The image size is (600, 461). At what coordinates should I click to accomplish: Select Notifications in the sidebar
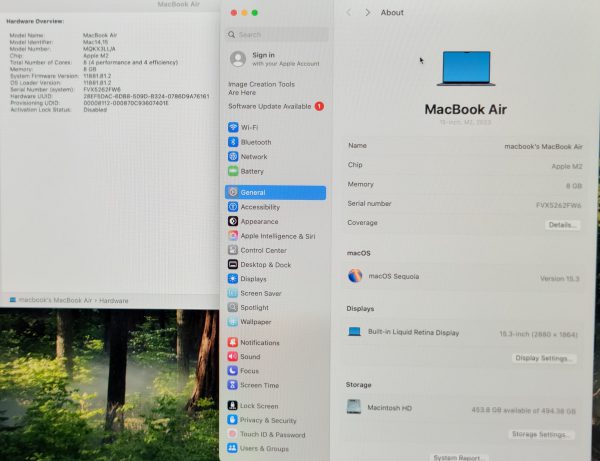(x=259, y=343)
